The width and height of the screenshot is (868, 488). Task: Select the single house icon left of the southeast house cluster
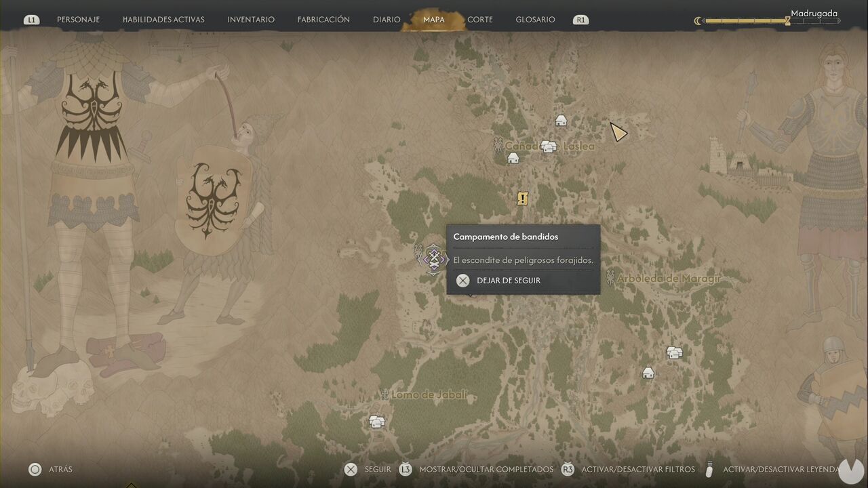(648, 372)
